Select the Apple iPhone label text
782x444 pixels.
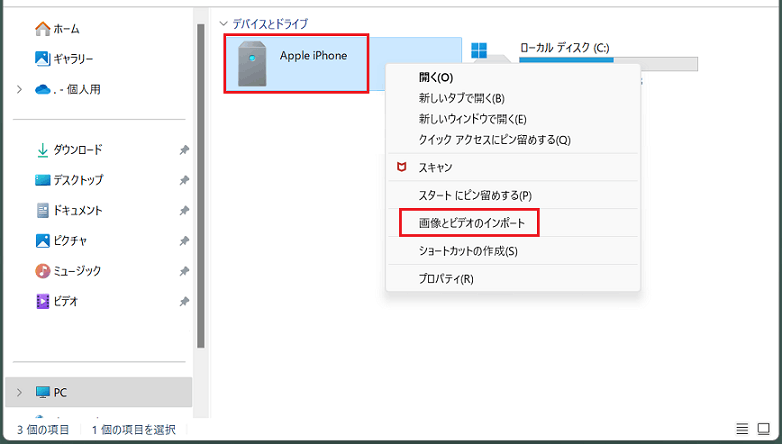[x=313, y=55]
